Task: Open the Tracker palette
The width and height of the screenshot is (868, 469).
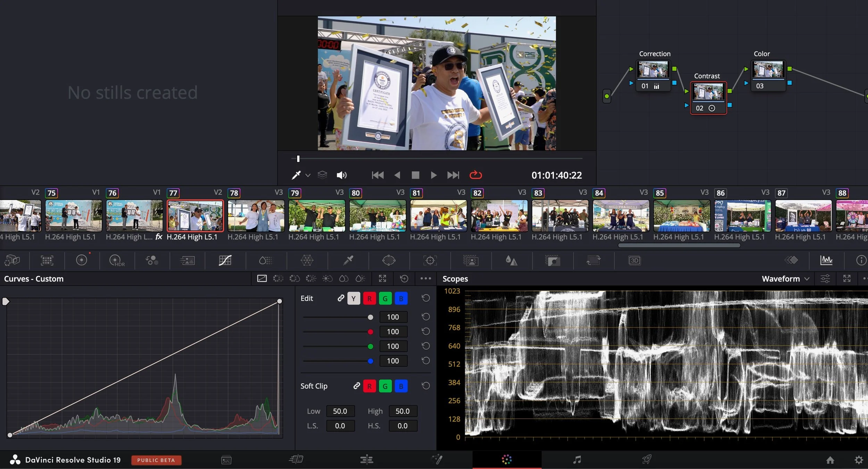Action: 430,260
